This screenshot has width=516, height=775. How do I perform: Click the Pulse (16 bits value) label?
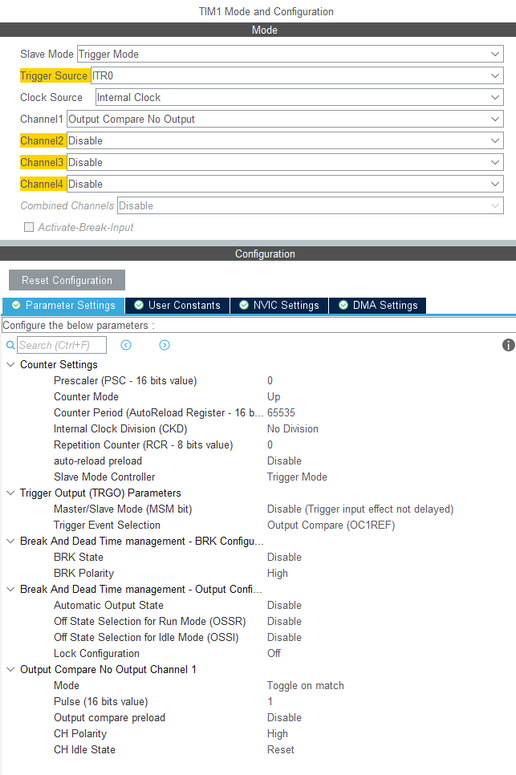coord(101,702)
